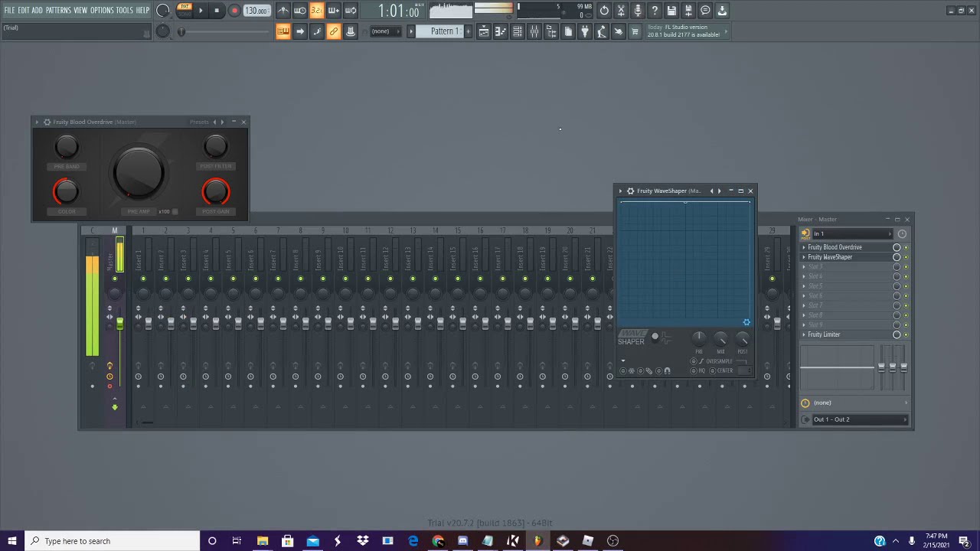
Task: Click the song position slider
Action: (x=181, y=31)
